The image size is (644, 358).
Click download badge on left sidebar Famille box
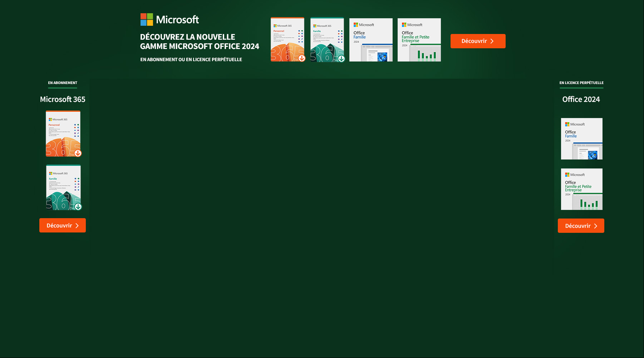(x=78, y=207)
